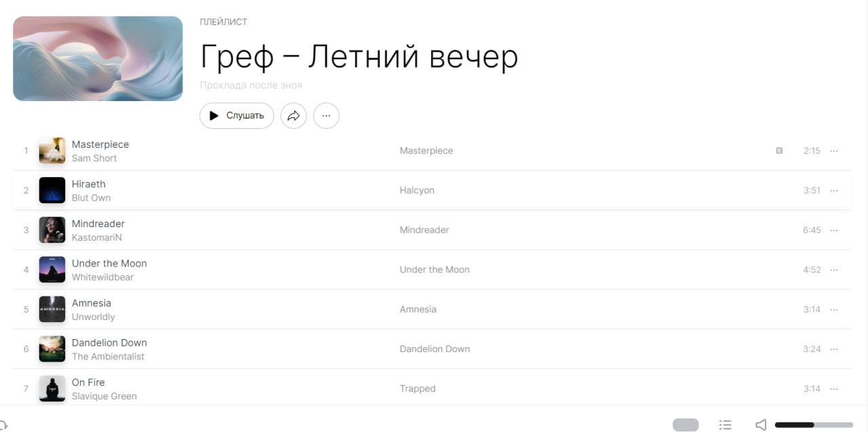The image size is (868, 432).
Task: Open the play queue list icon
Action: [x=725, y=425]
